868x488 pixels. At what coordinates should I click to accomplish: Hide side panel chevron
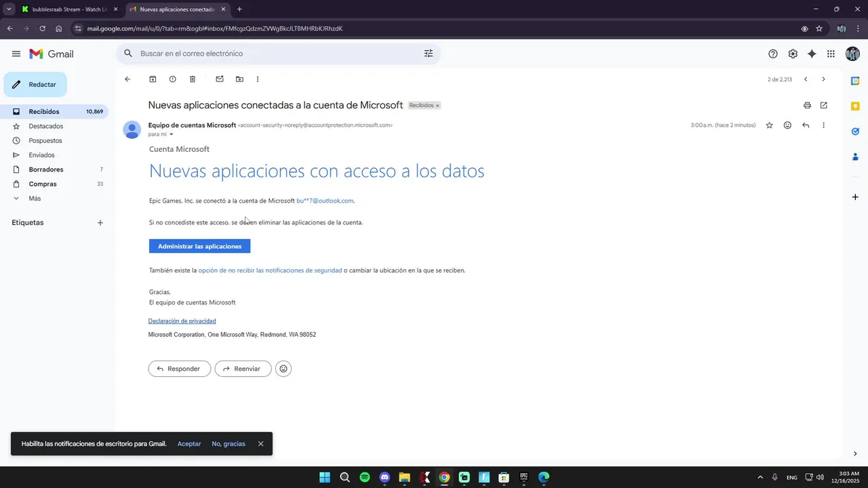(855, 453)
